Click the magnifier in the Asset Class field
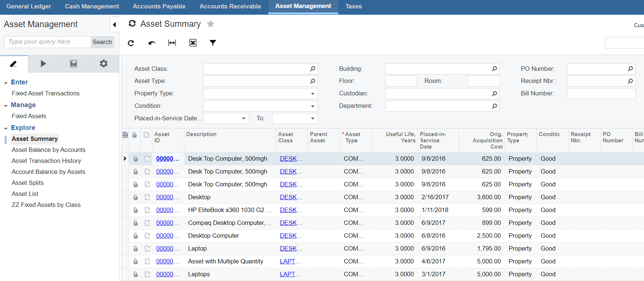The image size is (644, 281). click(312, 69)
